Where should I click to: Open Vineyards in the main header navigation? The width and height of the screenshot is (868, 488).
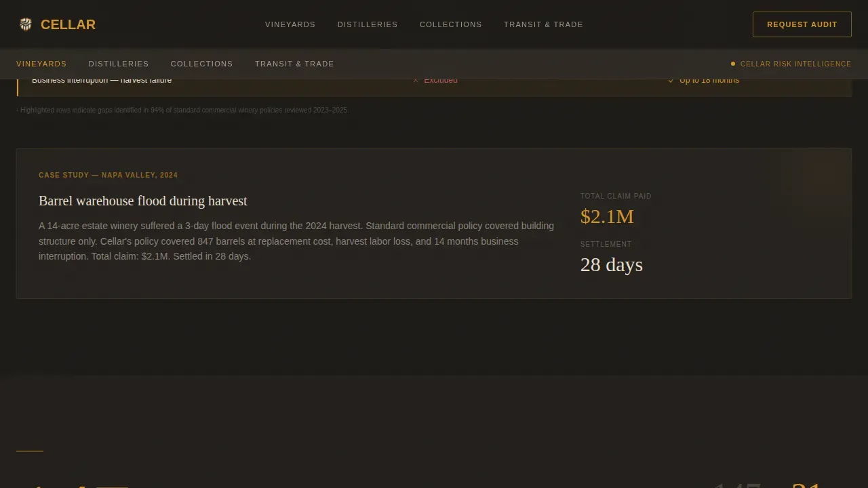point(290,24)
